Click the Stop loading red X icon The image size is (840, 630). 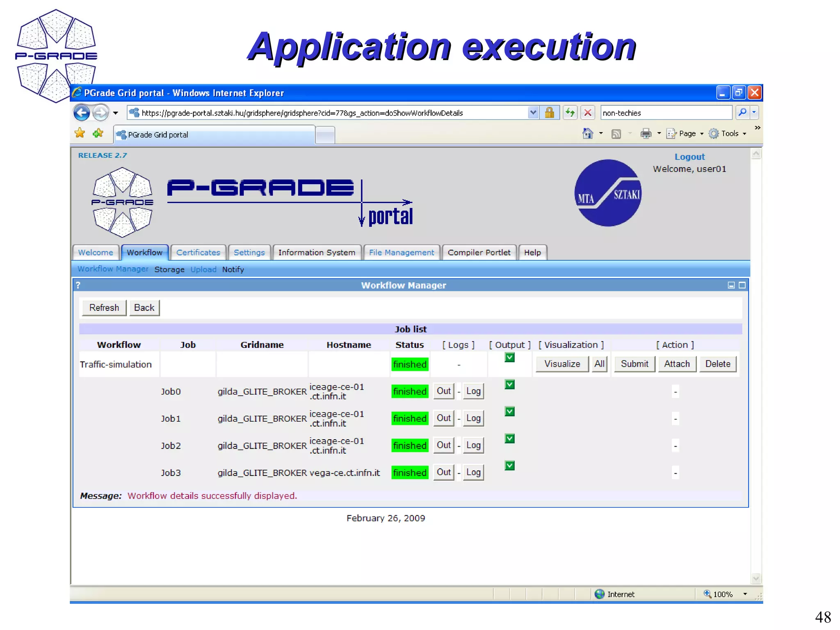click(x=588, y=112)
